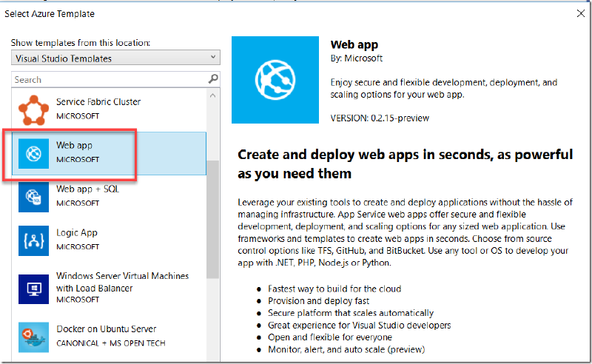Open the template location dropdown
Image resolution: width=592 pixels, height=364 pixels.
(x=115, y=58)
